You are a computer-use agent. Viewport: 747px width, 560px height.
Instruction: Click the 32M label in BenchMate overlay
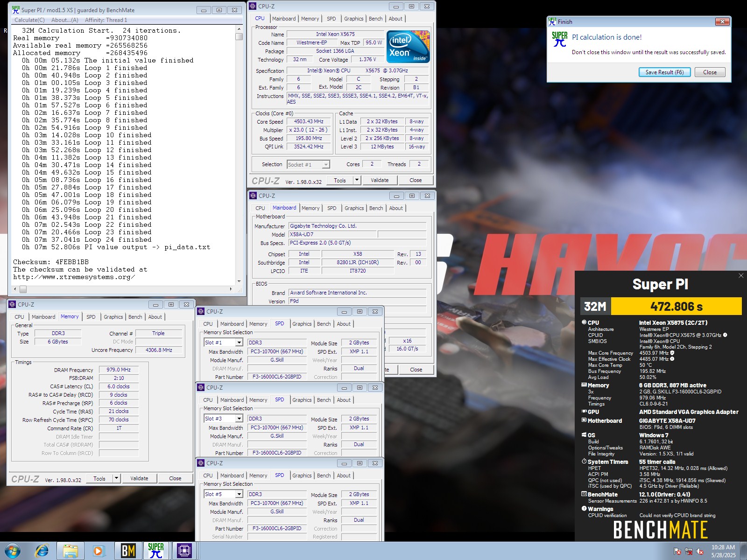595,307
